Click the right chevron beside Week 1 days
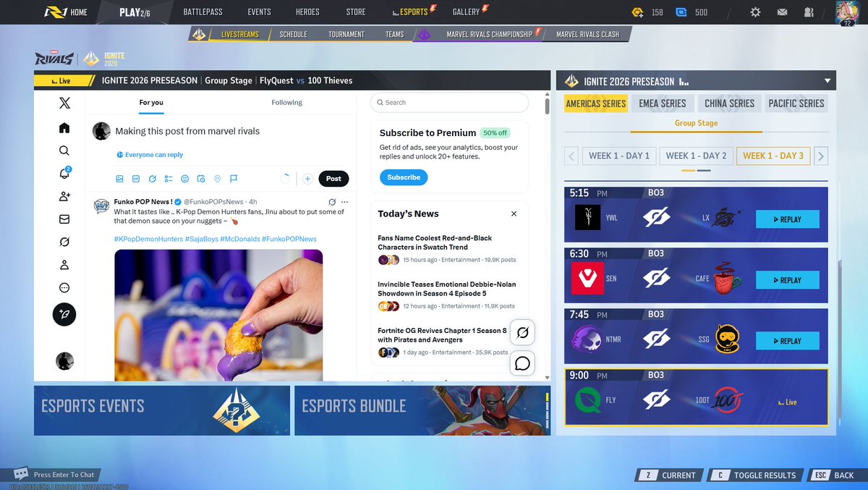Screen dimensions: 868x490 click(822, 156)
